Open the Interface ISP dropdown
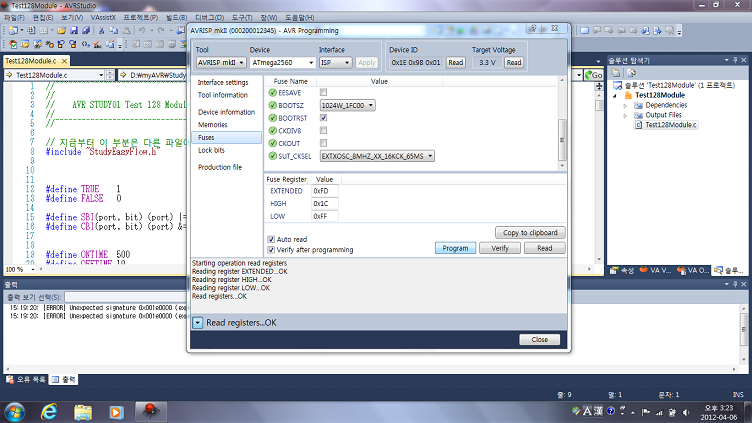The height and width of the screenshot is (423, 752). (335, 62)
